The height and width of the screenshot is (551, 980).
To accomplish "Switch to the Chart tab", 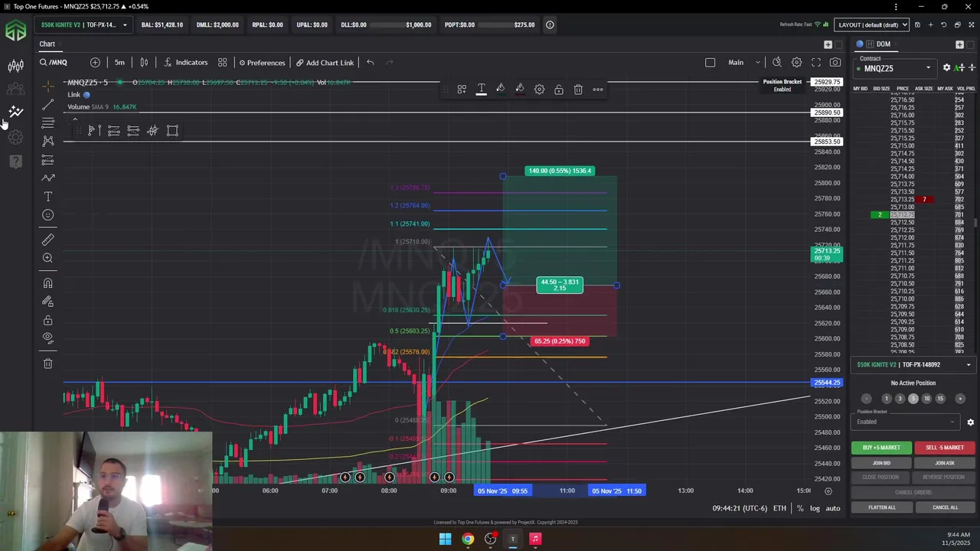I will 47,44.
